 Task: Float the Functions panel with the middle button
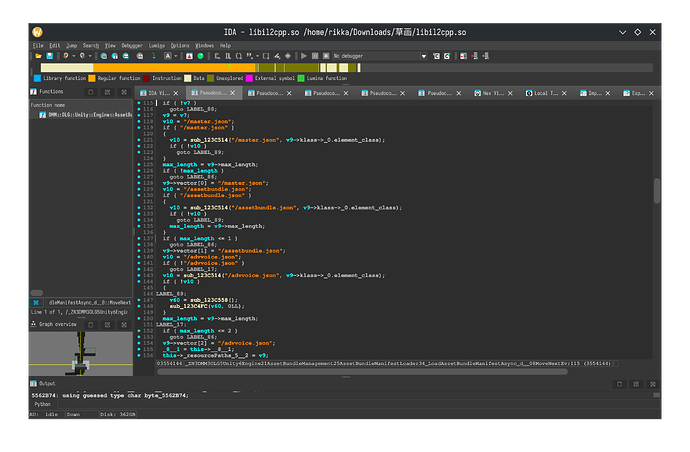tap(107, 92)
